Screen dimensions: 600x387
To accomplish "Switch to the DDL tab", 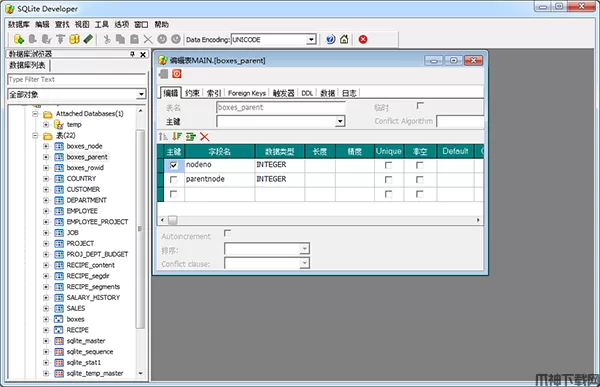I will point(307,93).
